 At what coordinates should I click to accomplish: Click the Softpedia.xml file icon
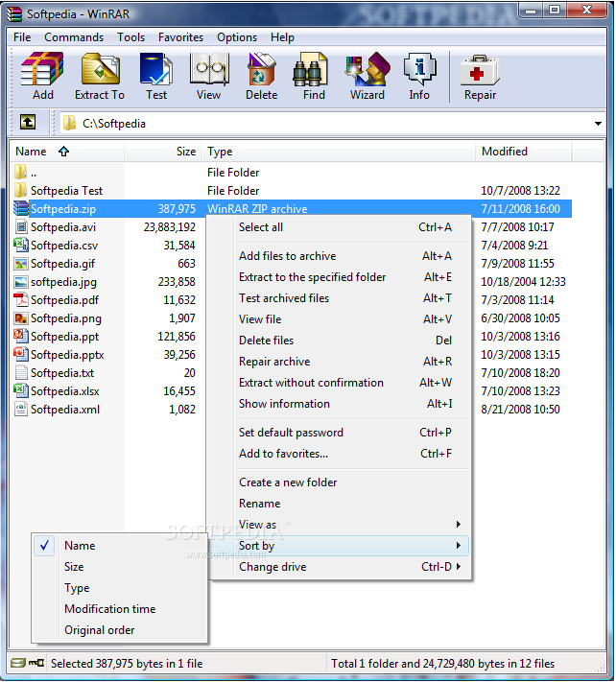click(21, 409)
